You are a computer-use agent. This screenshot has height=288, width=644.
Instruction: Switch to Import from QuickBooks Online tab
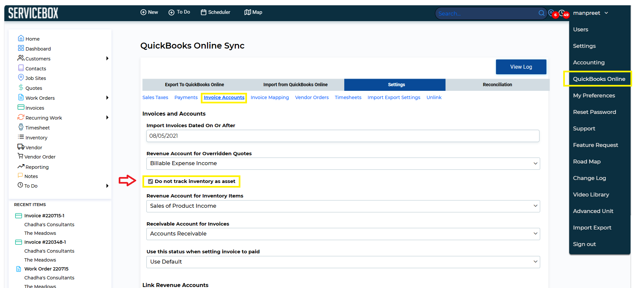(295, 85)
